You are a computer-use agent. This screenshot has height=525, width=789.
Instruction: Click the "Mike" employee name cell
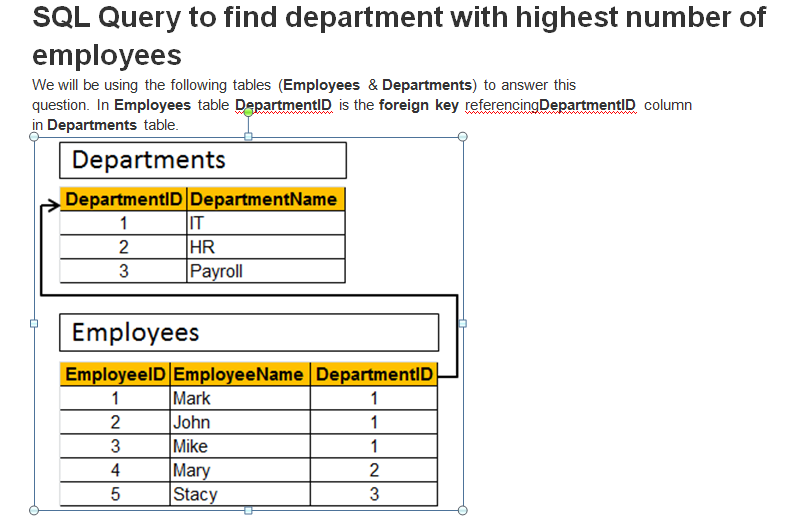(240, 446)
